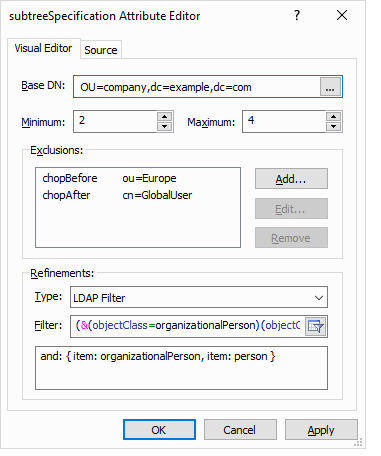Screen dimensions: 381x456
Task: Increase the Minimum value with up arrow
Action: coord(164,117)
